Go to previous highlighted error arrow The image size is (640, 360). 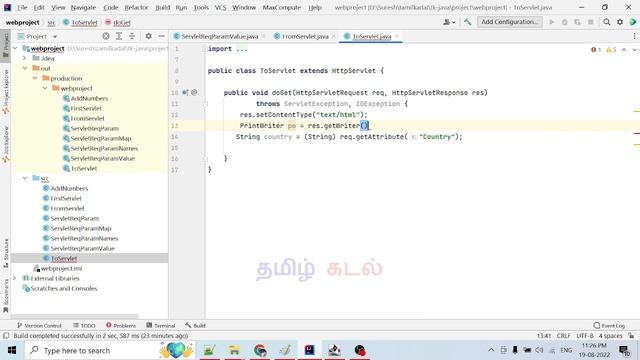624,50
